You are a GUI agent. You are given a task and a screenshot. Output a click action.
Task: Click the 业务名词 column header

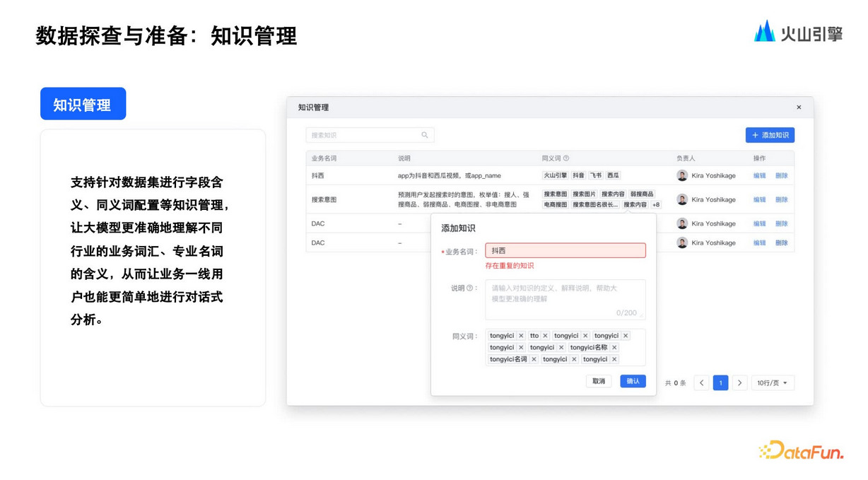(324, 158)
